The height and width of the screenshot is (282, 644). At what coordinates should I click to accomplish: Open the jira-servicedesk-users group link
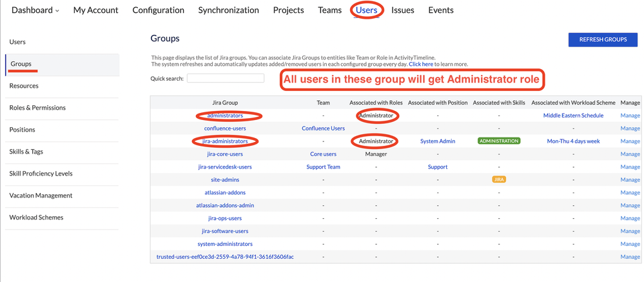pos(225,167)
